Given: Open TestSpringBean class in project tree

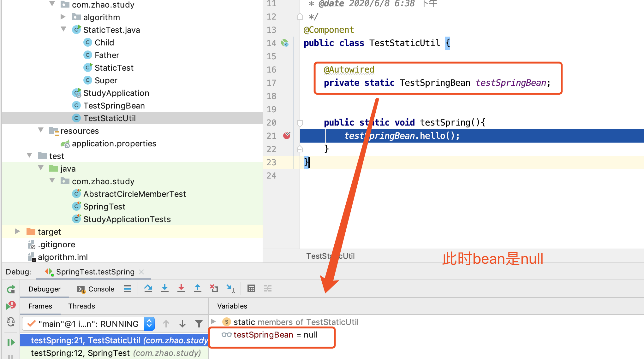Looking at the screenshot, I should pos(114,106).
